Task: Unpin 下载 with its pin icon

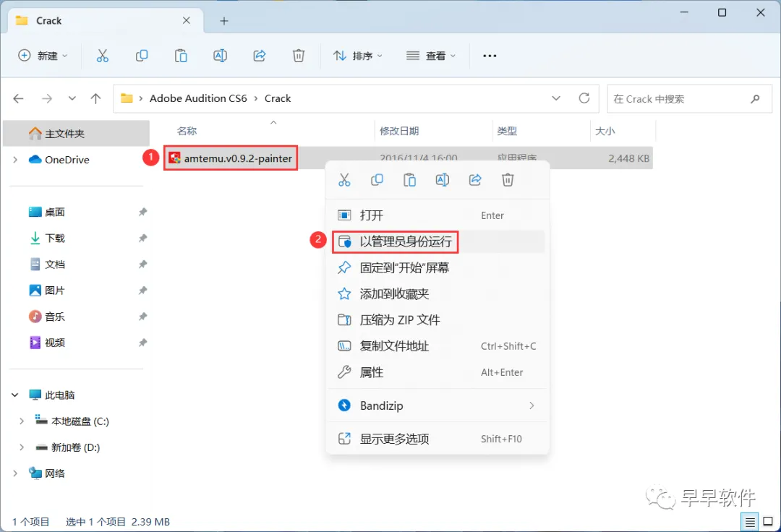Action: (x=143, y=238)
